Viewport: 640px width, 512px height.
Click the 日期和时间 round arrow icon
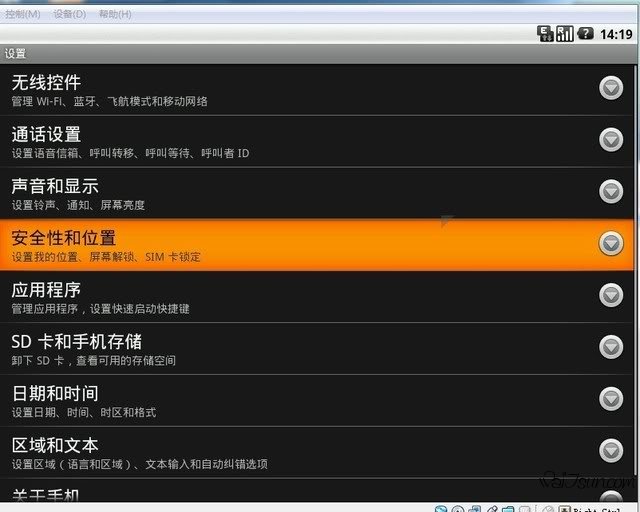pos(611,399)
